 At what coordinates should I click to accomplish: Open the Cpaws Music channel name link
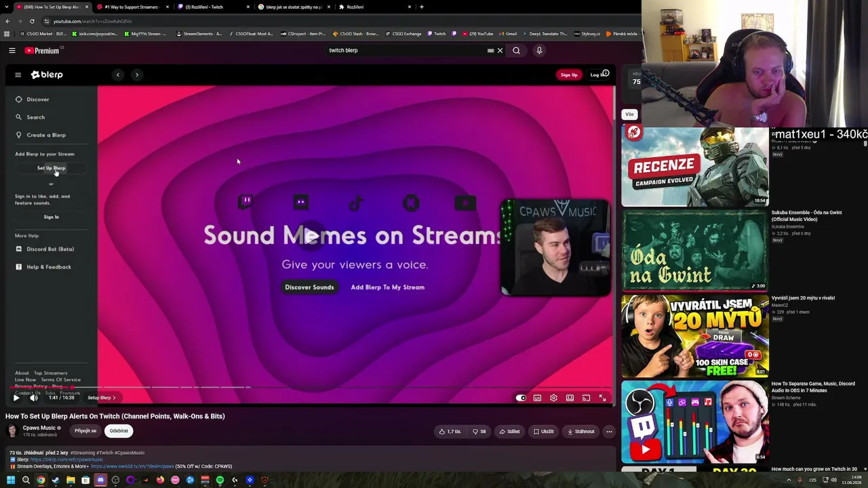coord(39,428)
